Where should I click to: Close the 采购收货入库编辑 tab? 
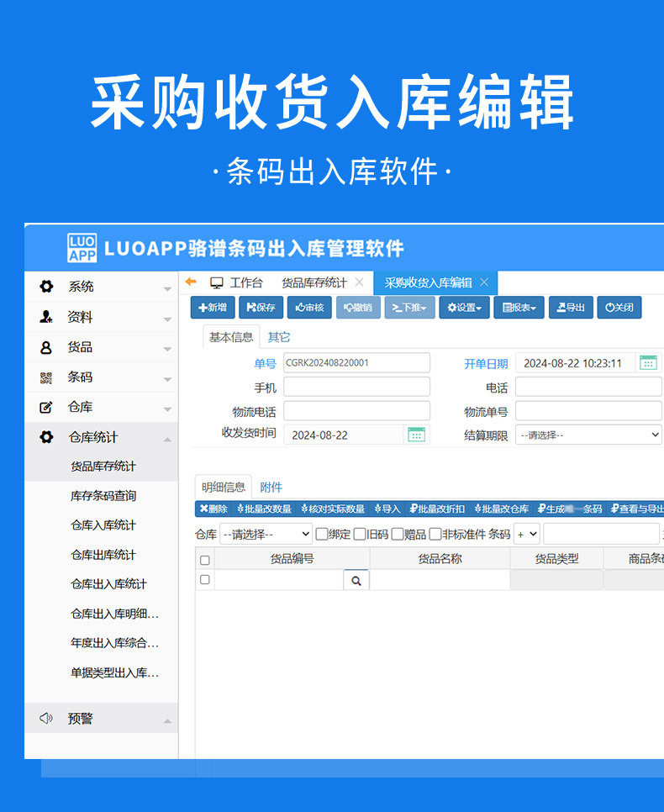[484, 282]
